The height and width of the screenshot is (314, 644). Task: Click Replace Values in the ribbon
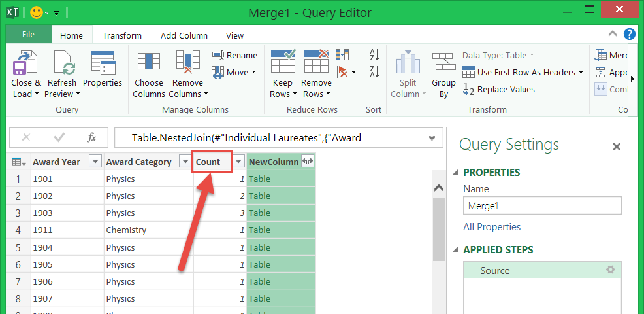[x=506, y=90]
